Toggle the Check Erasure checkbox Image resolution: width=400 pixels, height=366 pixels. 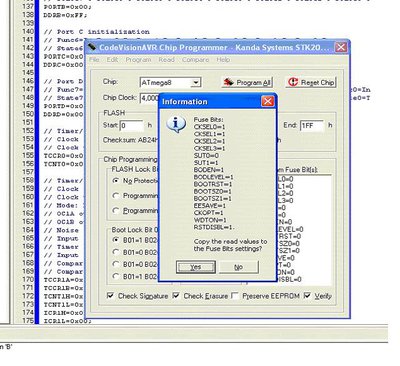[176, 296]
